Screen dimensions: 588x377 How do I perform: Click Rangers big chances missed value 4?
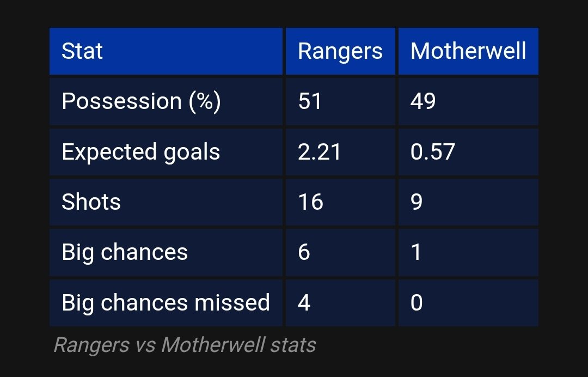(x=304, y=303)
